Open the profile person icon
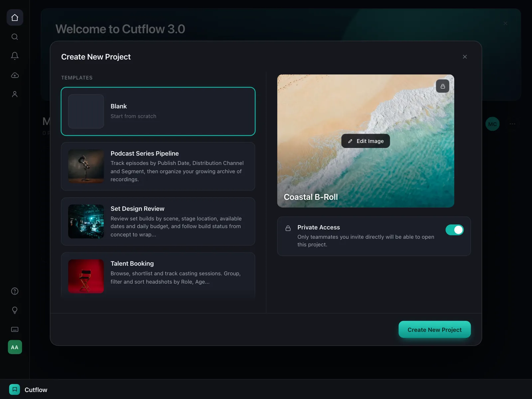The width and height of the screenshot is (532, 399). pos(15,94)
